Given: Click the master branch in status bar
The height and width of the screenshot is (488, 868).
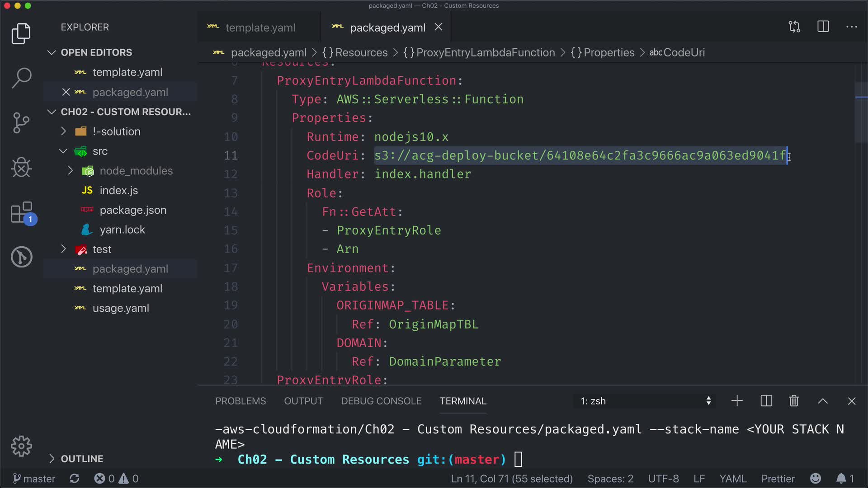Looking at the screenshot, I should [x=34, y=479].
